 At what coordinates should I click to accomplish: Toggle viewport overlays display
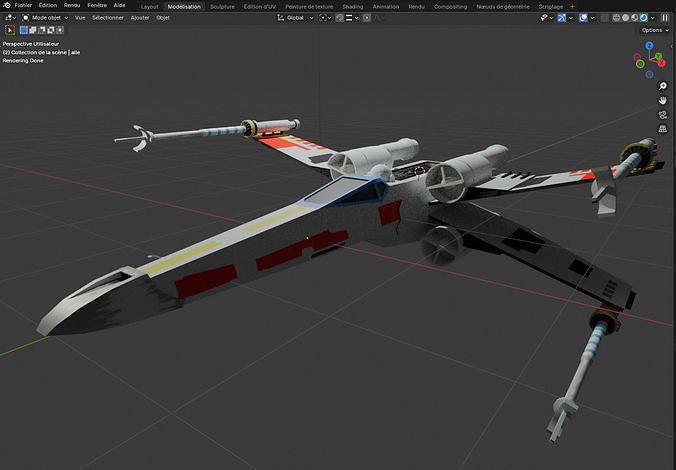(x=583, y=18)
